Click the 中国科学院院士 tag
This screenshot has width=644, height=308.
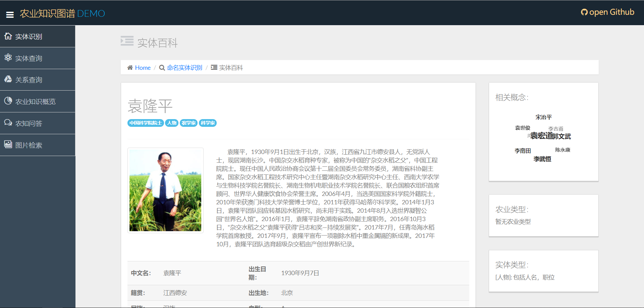[x=145, y=123]
